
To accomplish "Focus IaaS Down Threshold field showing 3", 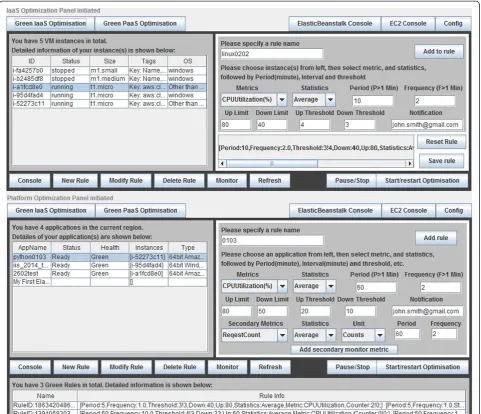I will [x=359, y=125].
